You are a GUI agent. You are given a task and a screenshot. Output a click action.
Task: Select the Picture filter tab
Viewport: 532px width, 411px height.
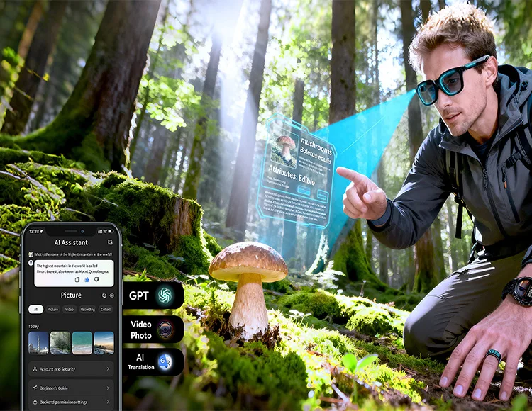[53, 310]
